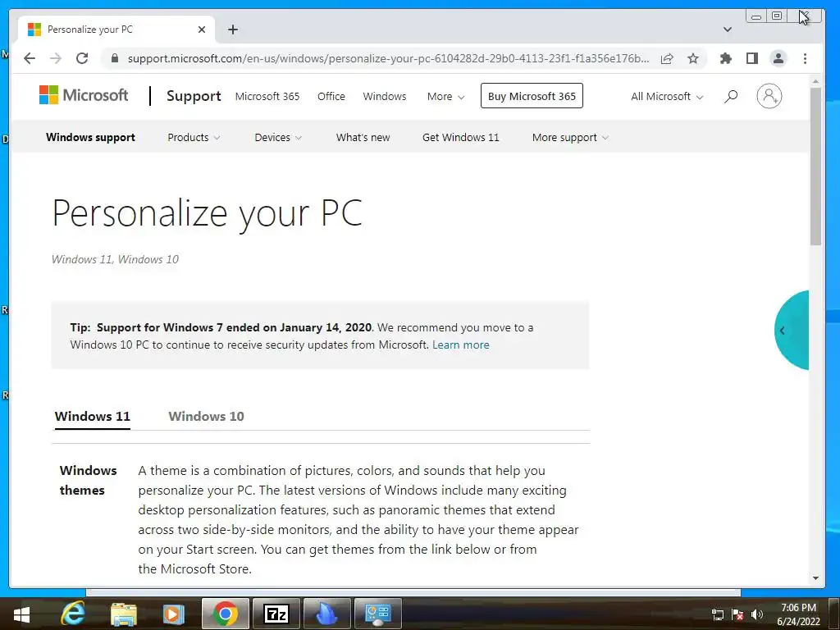Viewport: 840px width, 630px height.
Task: Click the scrollbar down arrow
Action: [x=815, y=578]
